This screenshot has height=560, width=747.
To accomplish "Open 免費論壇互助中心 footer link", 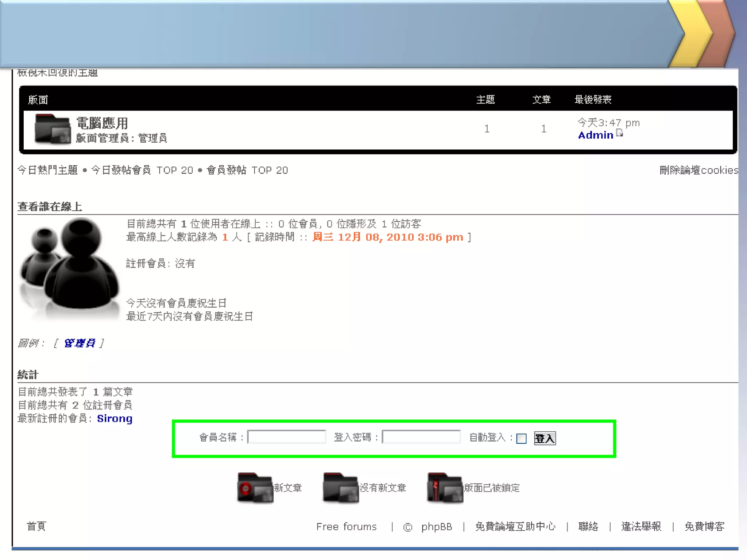I will 515,526.
